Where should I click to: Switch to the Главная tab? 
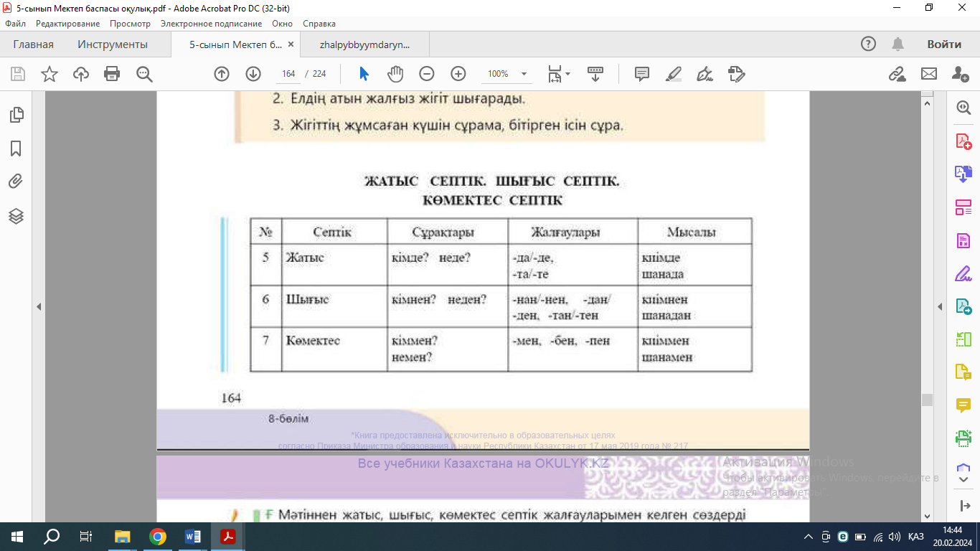[33, 44]
